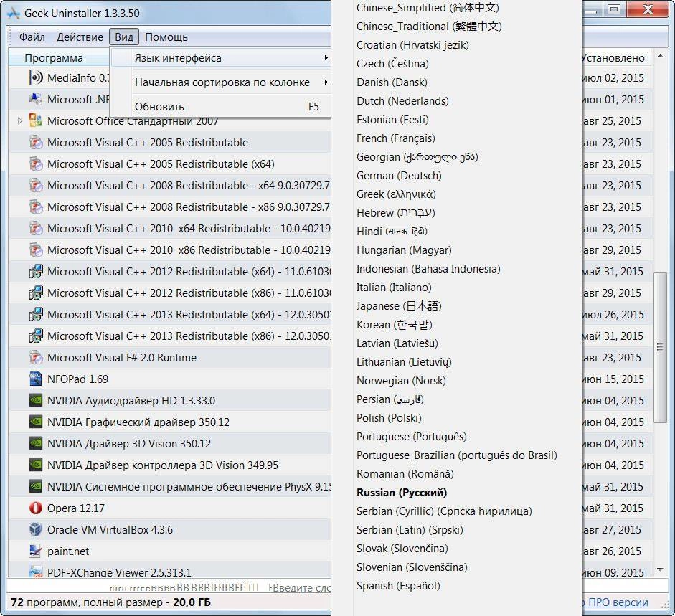675x616 pixels.
Task: Click the Visual C++ 2010 x64 row icon
Action: pos(36,229)
